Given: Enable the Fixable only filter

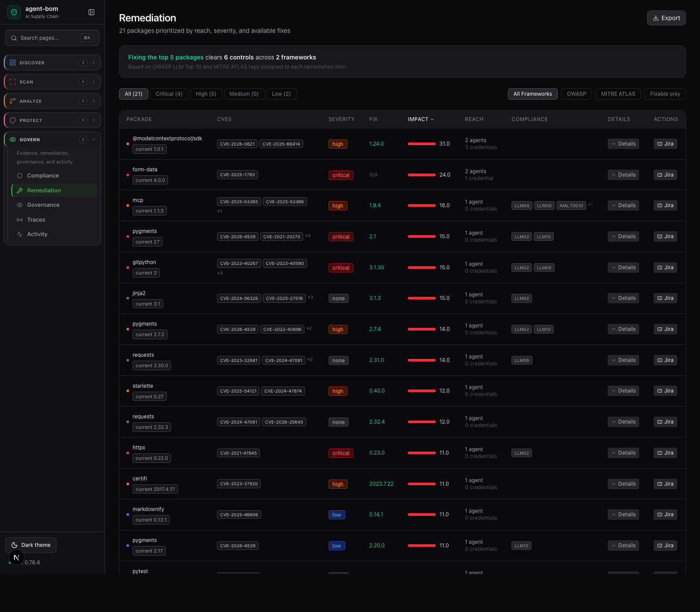Looking at the screenshot, I should coord(665,94).
